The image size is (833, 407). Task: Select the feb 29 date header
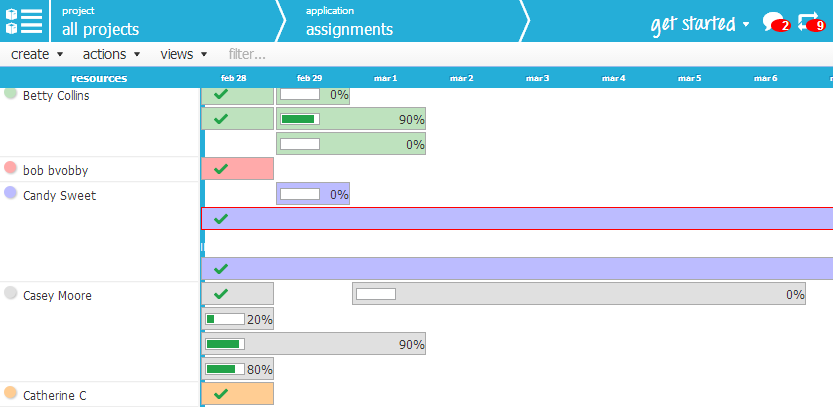pos(310,78)
